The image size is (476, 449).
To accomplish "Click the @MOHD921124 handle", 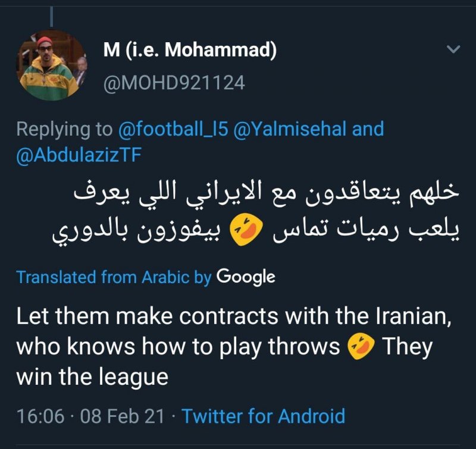I will point(174,82).
